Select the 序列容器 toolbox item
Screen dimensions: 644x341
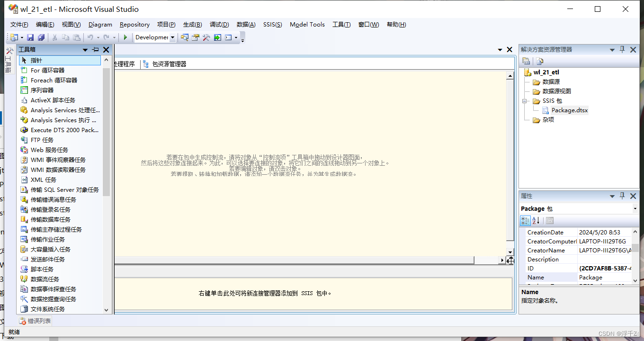pyautogui.click(x=60, y=90)
